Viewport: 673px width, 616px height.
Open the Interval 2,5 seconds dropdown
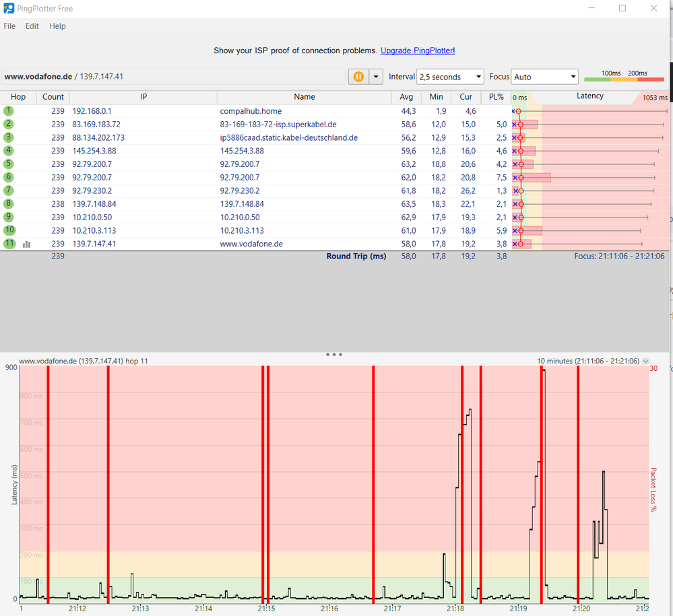point(450,77)
